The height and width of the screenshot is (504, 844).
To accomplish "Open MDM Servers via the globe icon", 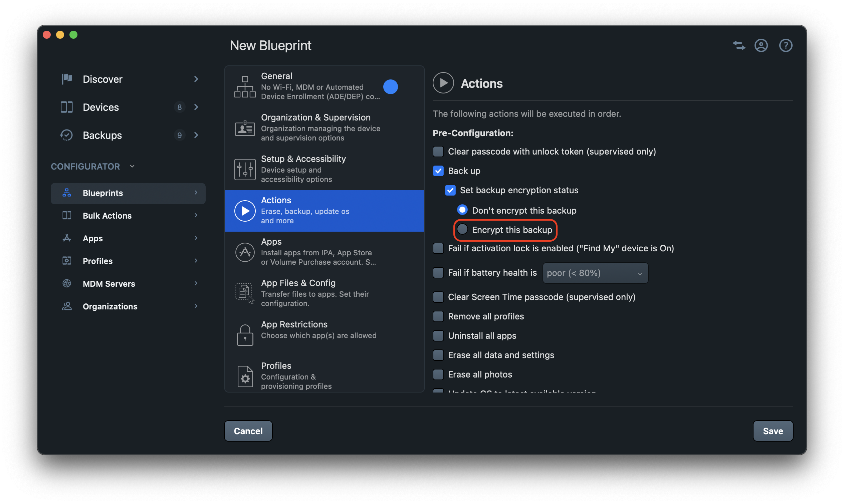I will 66,283.
